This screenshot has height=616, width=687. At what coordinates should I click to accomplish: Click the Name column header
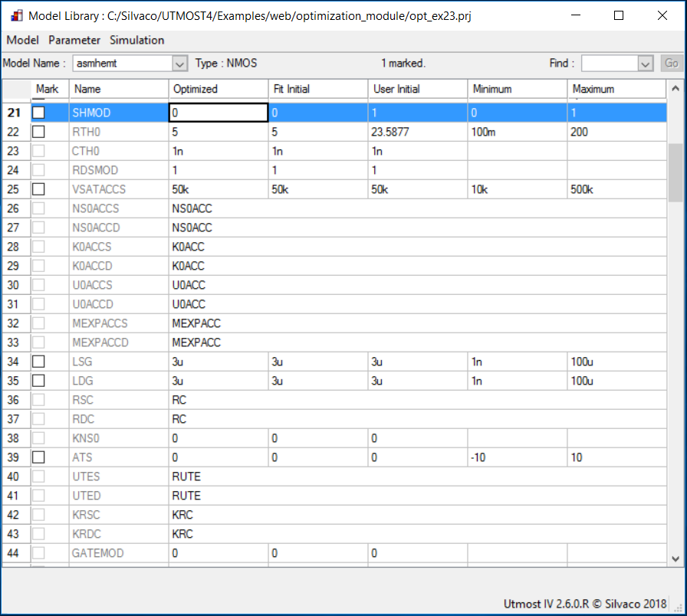[x=119, y=89]
